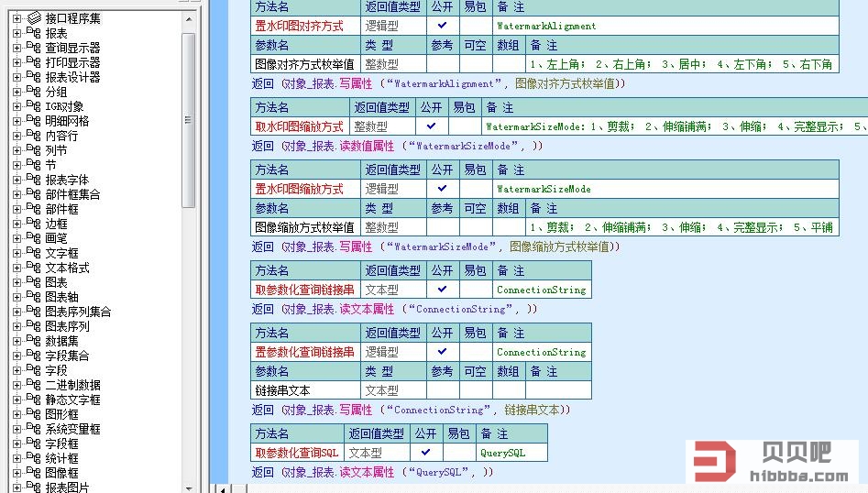Screen dimensions: 868x493
Task: Expand the 字段框 tree node
Action: [x=17, y=444]
